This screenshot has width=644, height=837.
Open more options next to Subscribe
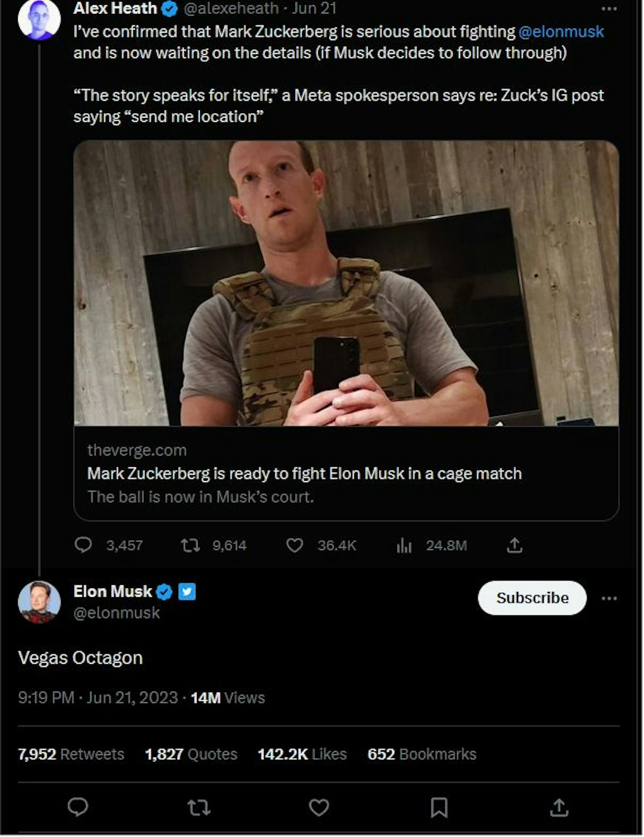point(609,598)
